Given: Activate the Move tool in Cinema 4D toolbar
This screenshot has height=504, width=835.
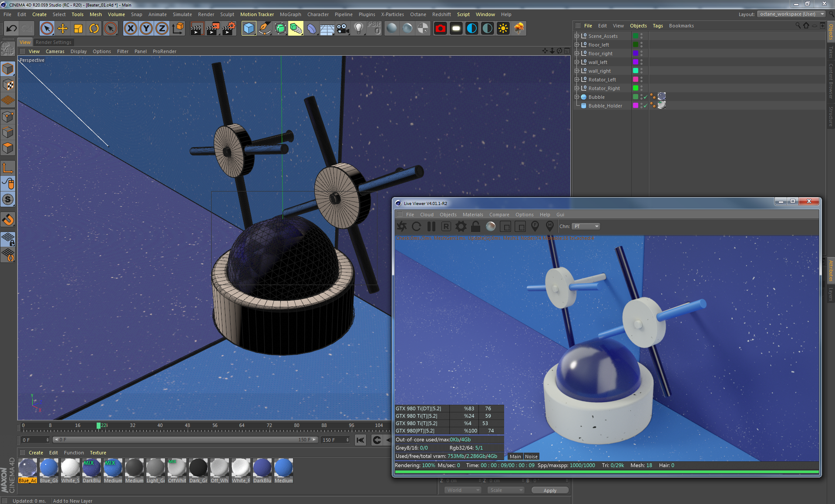Looking at the screenshot, I should pyautogui.click(x=63, y=28).
